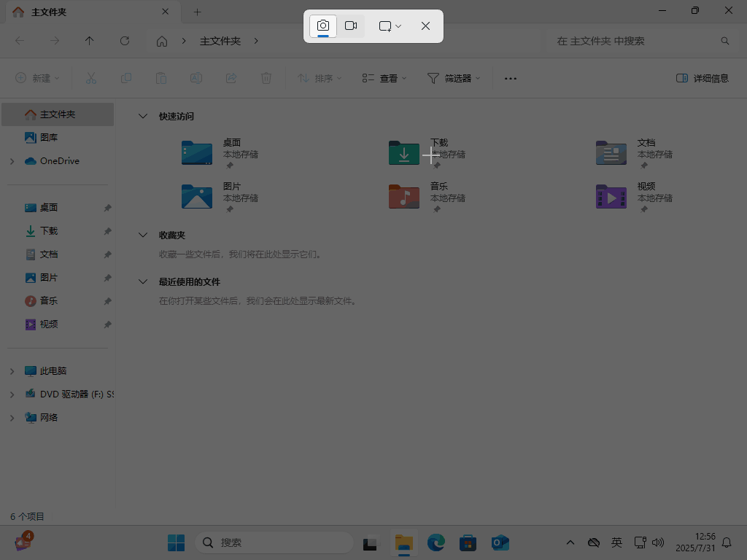The width and height of the screenshot is (747, 560).
Task: Expand the OneDrive tree node
Action: tap(12, 161)
